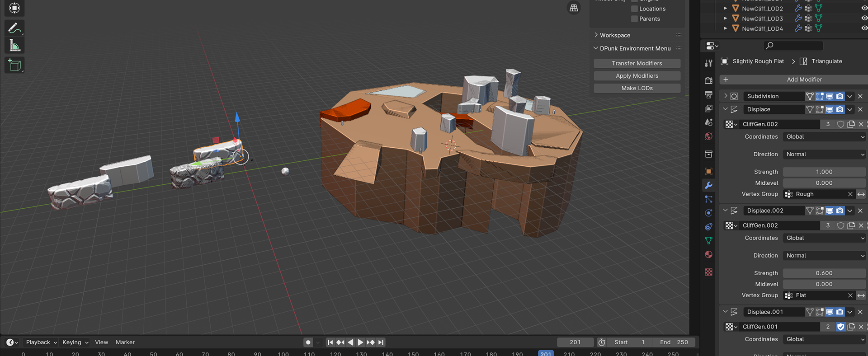The width and height of the screenshot is (868, 356).
Task: Open the Material properties tab
Action: (708, 254)
